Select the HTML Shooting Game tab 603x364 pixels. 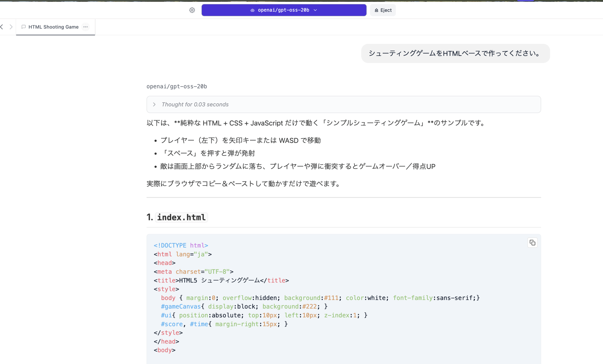pyautogui.click(x=53, y=27)
